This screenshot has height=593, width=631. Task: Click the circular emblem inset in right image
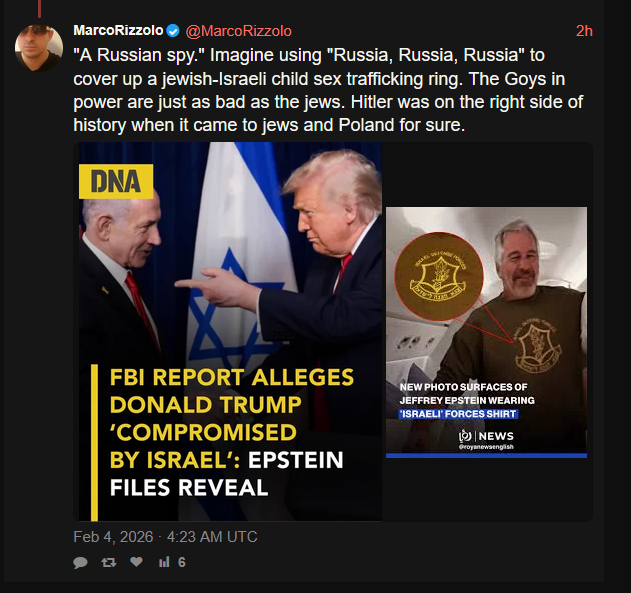pos(439,276)
